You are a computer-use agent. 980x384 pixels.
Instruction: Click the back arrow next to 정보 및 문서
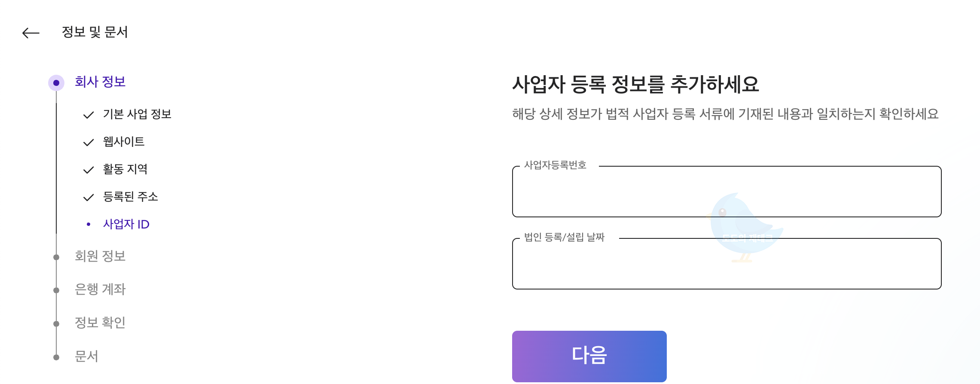click(32, 32)
